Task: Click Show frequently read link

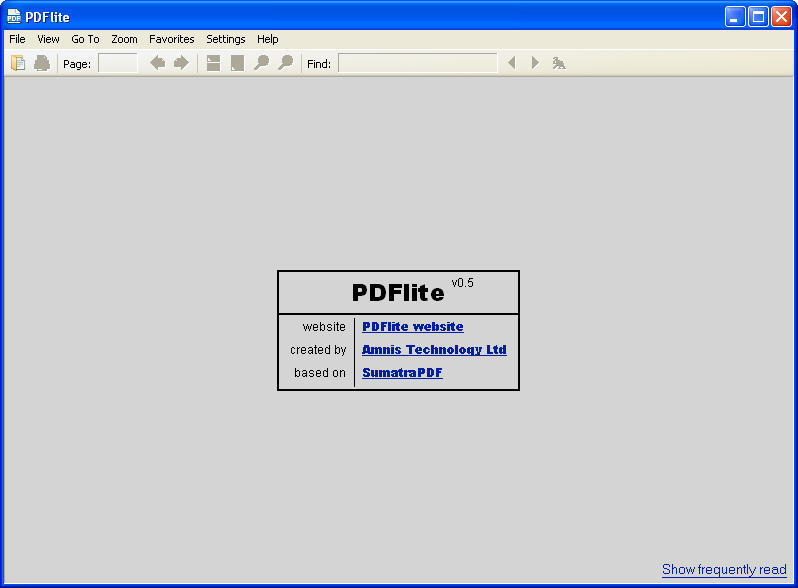Action: coord(724,569)
